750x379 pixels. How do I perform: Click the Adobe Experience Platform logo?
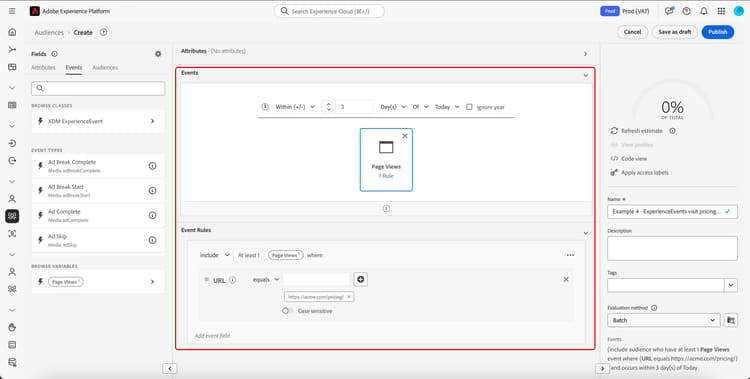34,11
